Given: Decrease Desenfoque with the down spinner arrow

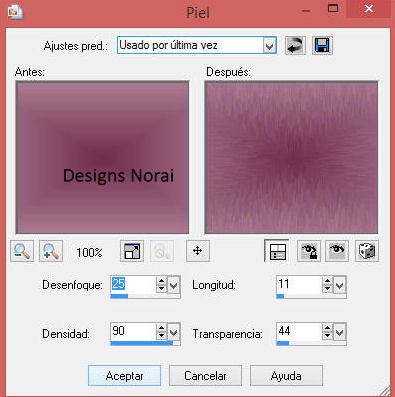Looking at the screenshot, I should click(x=162, y=289).
